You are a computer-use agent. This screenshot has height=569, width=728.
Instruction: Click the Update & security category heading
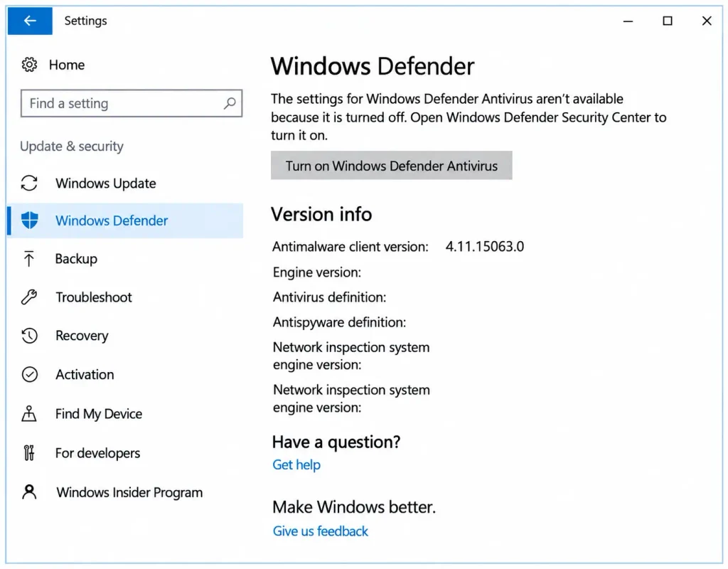click(72, 147)
